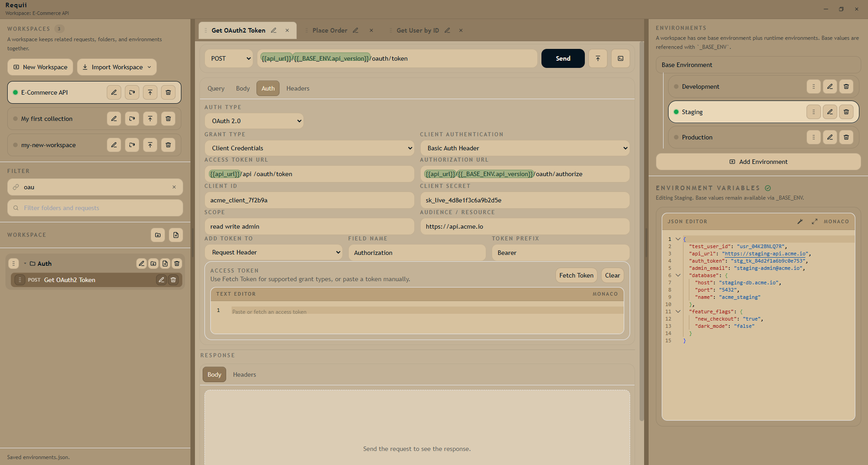The height and width of the screenshot is (465, 868).
Task: Focus the Audience field with https://api.acme.io
Action: [525, 226]
